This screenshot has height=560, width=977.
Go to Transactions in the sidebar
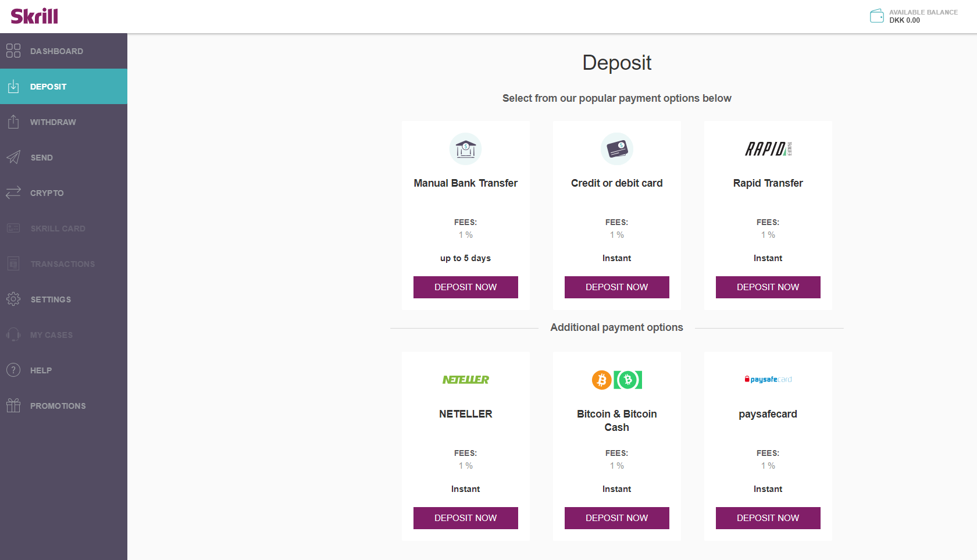click(x=63, y=264)
